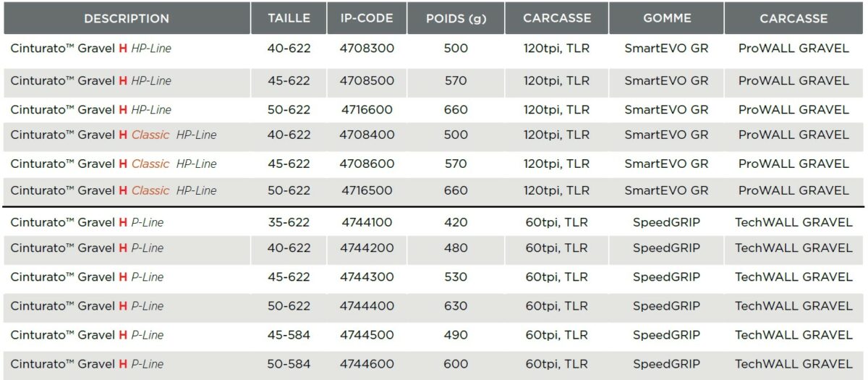Click the IP-CODE column header

coord(367,19)
